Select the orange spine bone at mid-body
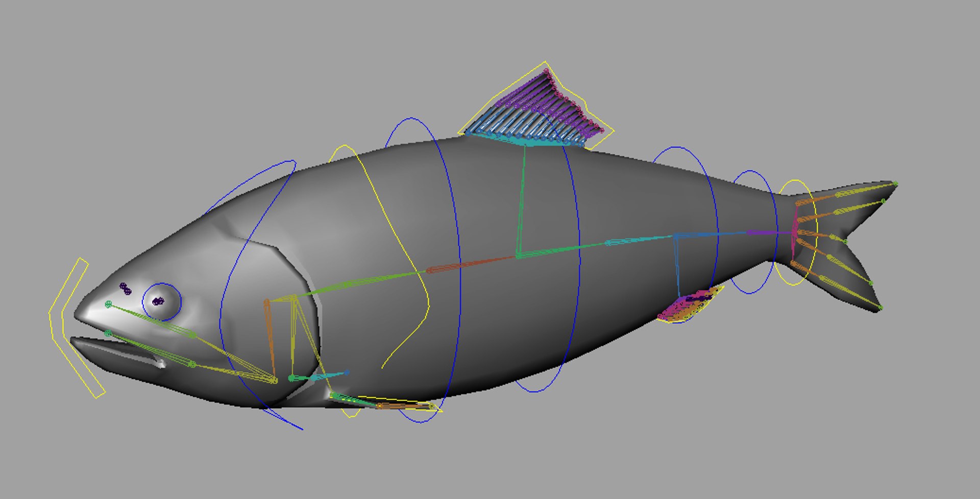 tap(471, 264)
